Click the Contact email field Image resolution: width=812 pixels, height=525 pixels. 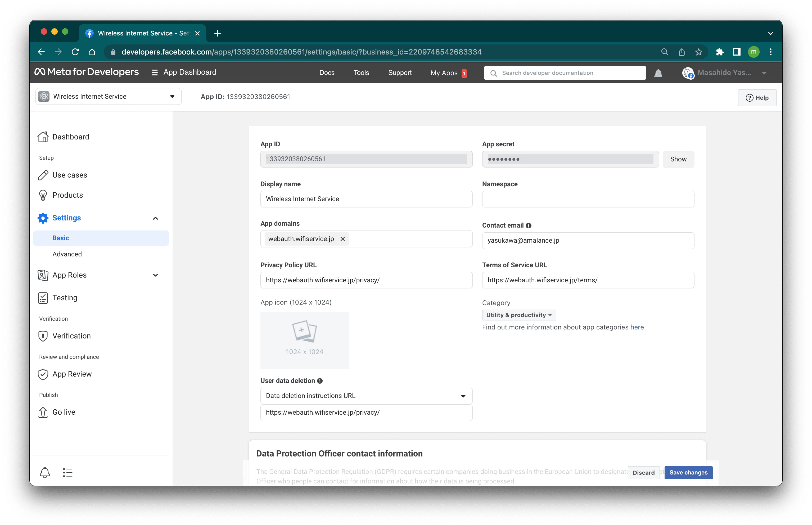[x=588, y=240]
